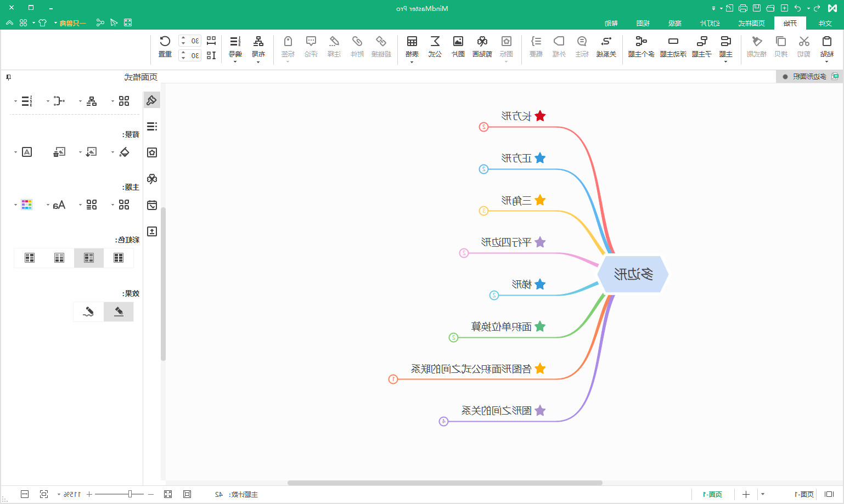The height and width of the screenshot is (504, 844).
Task: Switch to the 幻灯片 slideshow tab
Action: click(710, 23)
